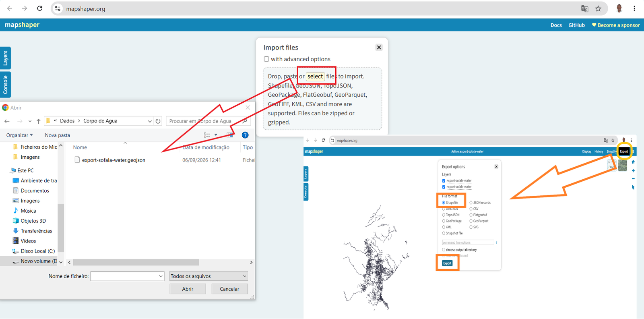
Task: Close the Export options panel with the X
Action: (496, 166)
